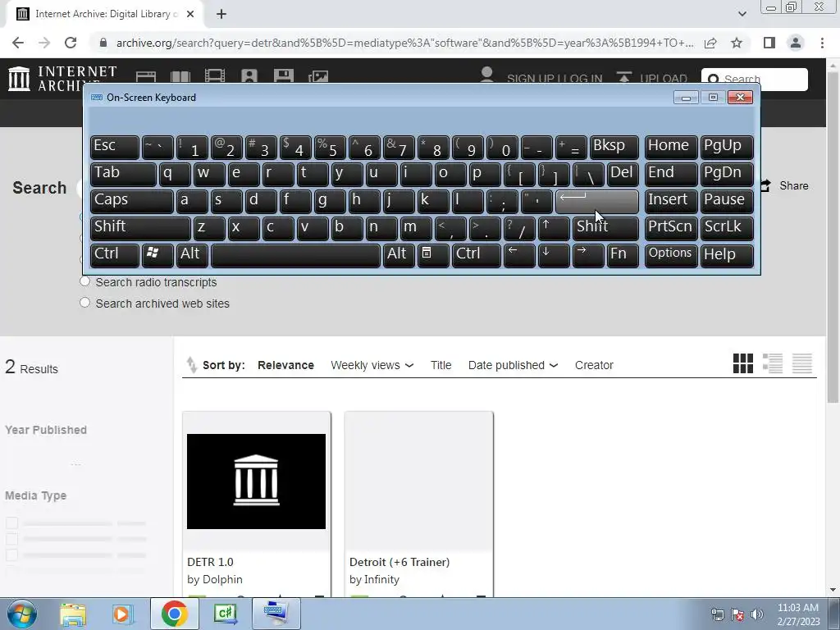Click the upload arrow icon
The width and height of the screenshot is (840, 630).
point(623,77)
